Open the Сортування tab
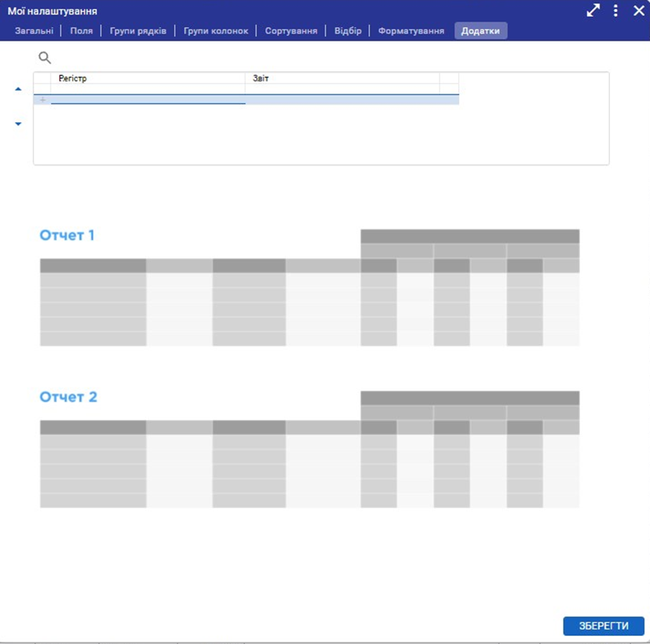Viewport: 650px width, 644px height. (291, 31)
